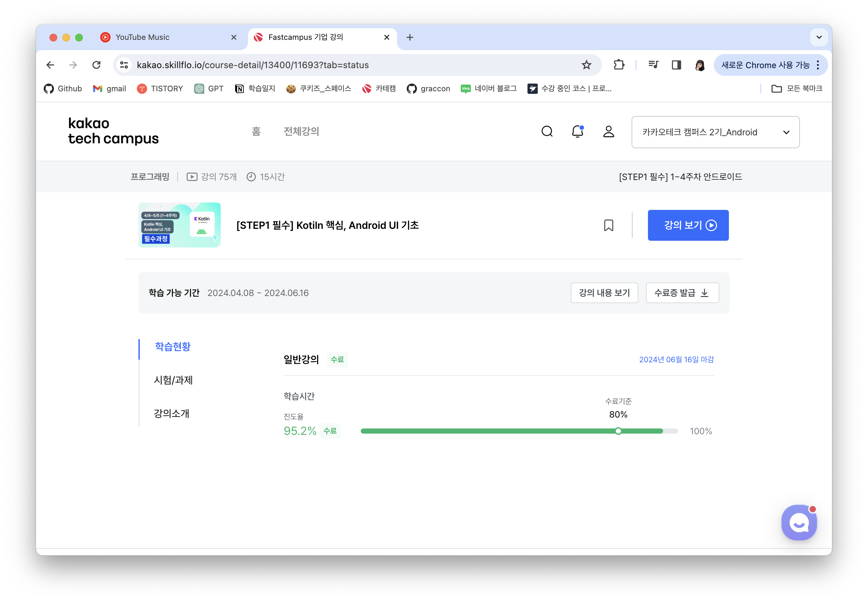The width and height of the screenshot is (868, 603).
Task: Open the Chrome extensions puzzle icon
Action: pos(619,65)
